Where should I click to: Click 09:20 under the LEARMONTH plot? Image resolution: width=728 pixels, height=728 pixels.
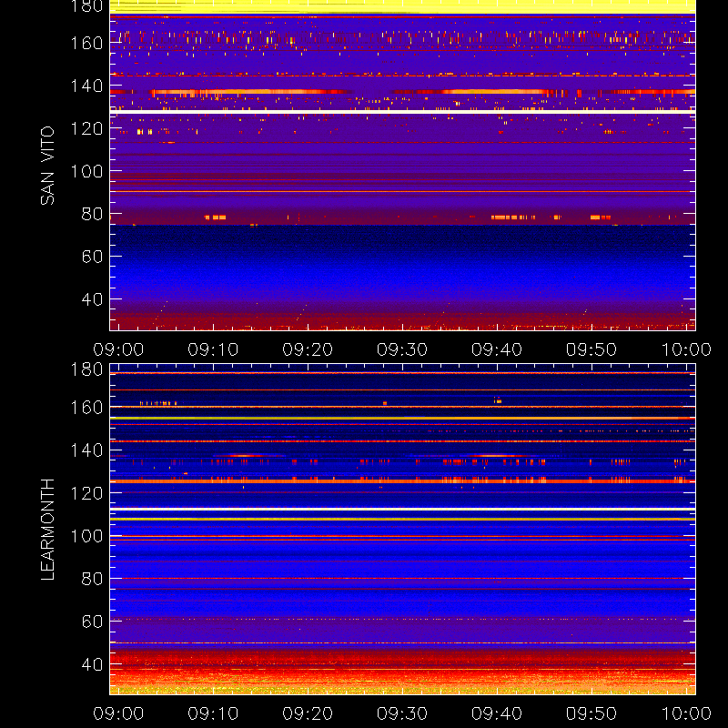click(308, 713)
